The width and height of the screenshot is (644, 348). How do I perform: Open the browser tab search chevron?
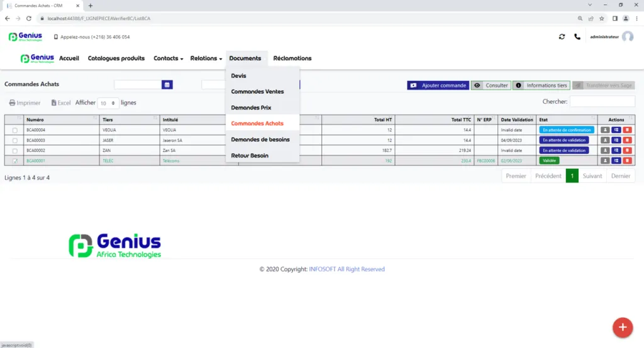click(590, 5)
